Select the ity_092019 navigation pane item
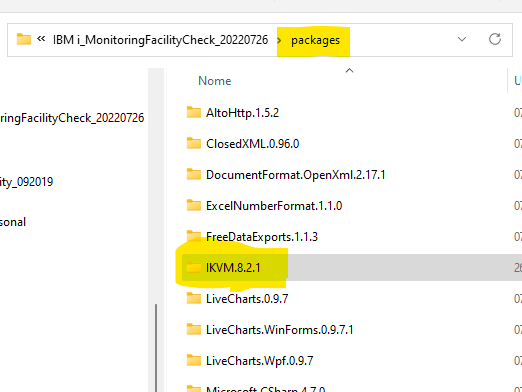 (x=26, y=182)
